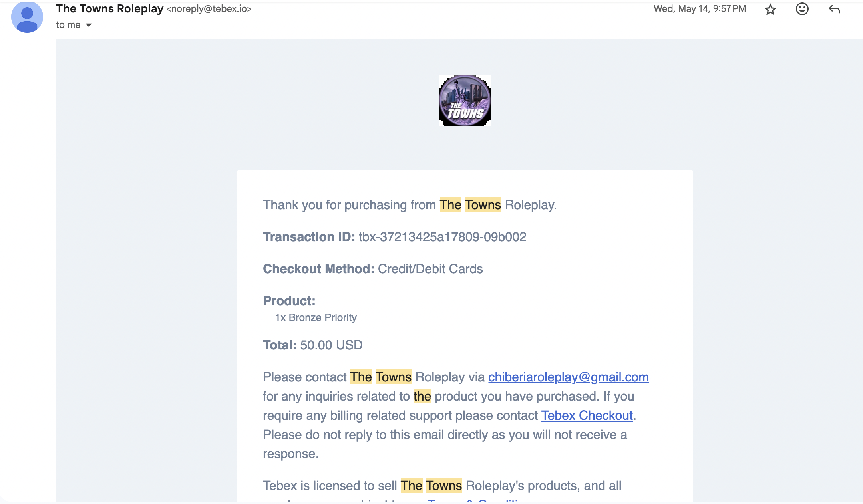The height and width of the screenshot is (504, 863).
Task: Click the highlighted "The Towns" in thank-you line
Action: click(x=470, y=205)
